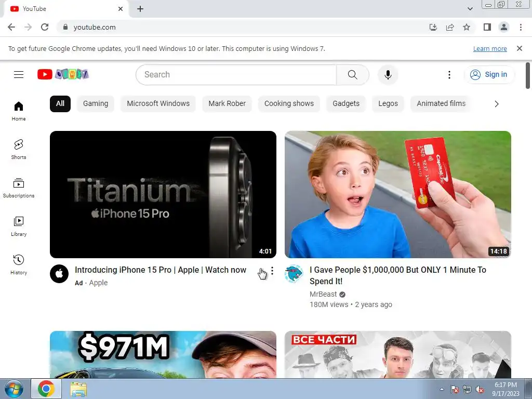Viewport: 532px width, 399px height.
Task: Open the $971M video thumbnail
Action: 163,354
